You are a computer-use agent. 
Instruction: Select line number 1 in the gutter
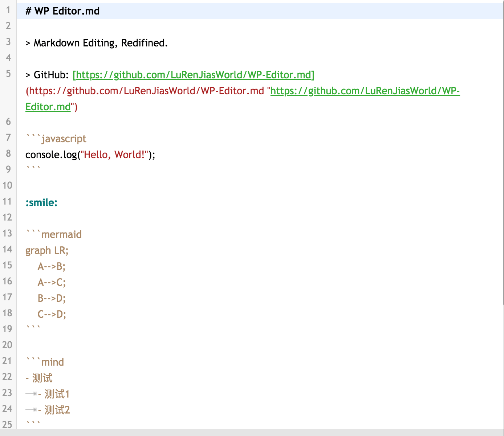tap(8, 10)
